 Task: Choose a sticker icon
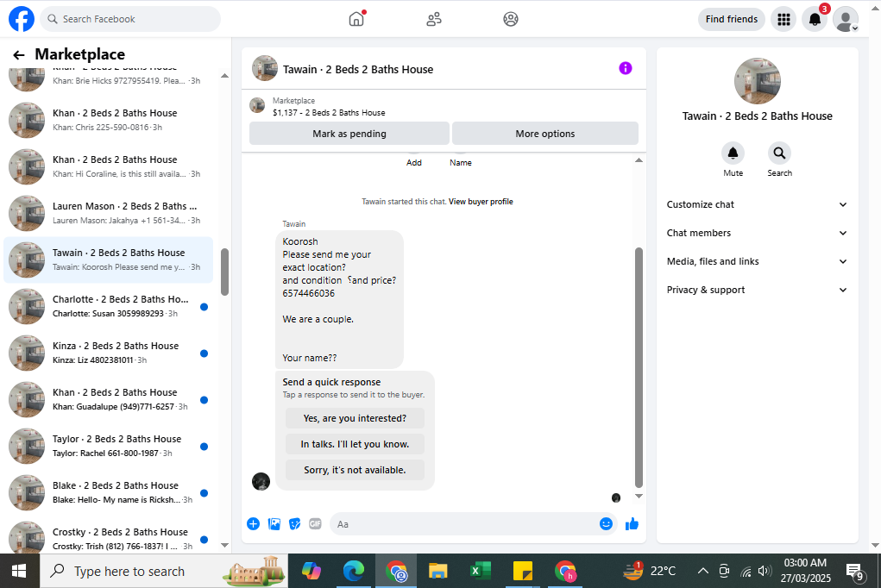[x=294, y=524]
